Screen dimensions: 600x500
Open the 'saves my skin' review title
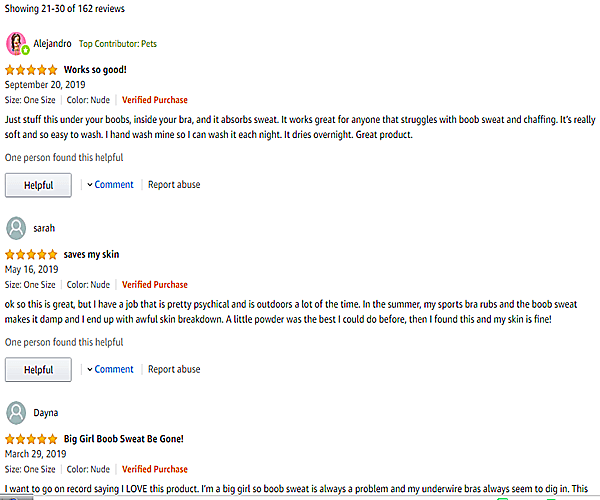pyautogui.click(x=92, y=255)
